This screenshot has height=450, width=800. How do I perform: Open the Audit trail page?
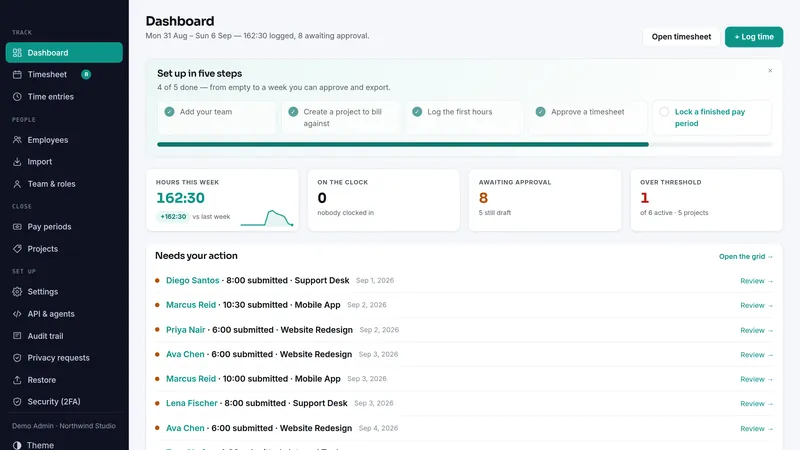[x=64, y=336]
